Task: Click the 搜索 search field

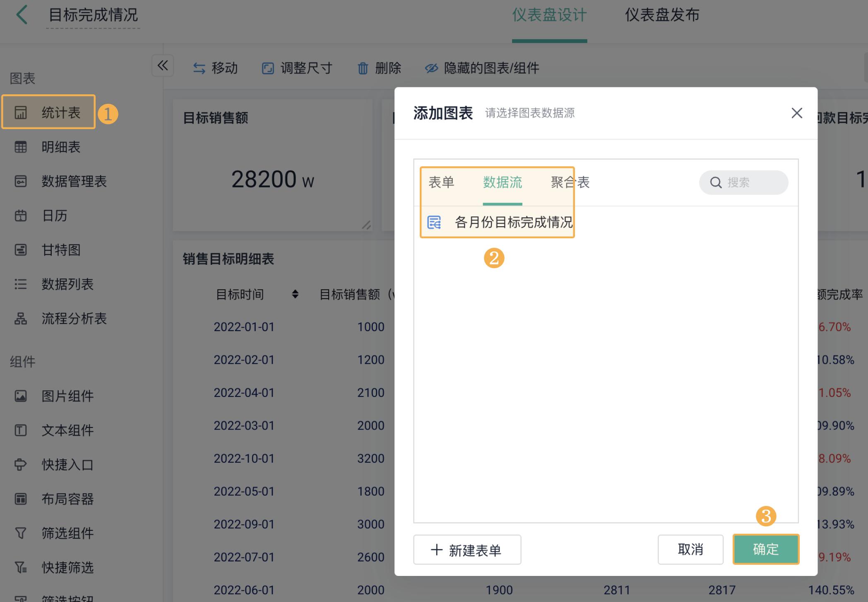Action: (x=743, y=182)
